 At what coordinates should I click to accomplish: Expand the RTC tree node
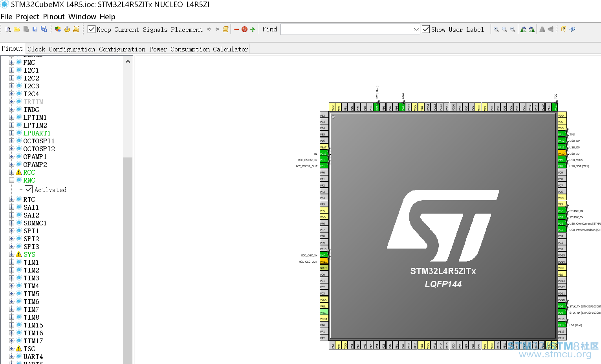coord(11,199)
